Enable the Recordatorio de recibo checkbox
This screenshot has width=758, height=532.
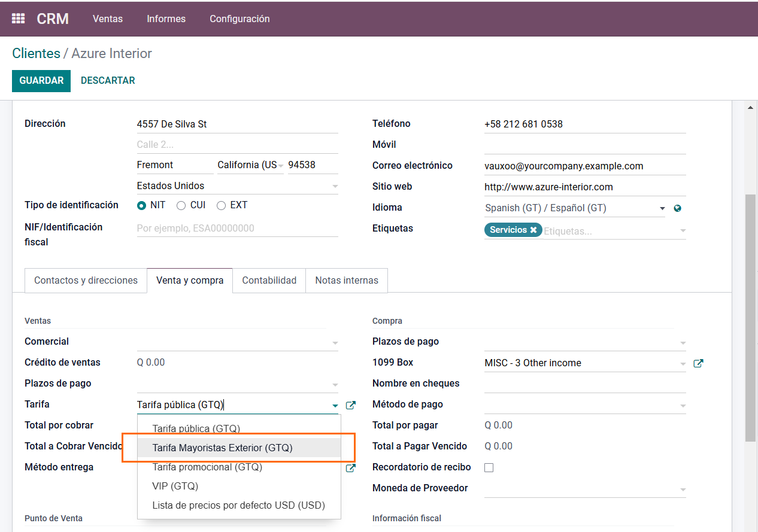tap(489, 467)
